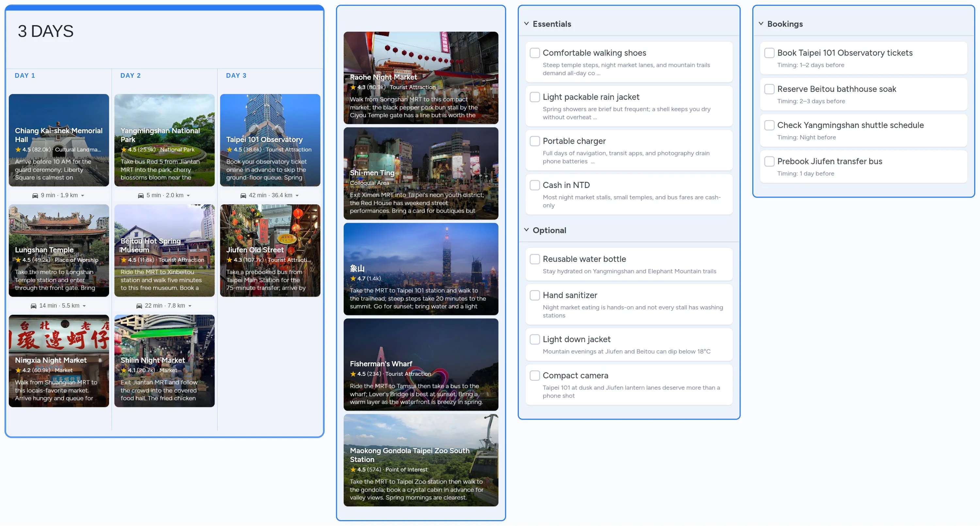
Task: Check Comfortable walking shoes
Action: [x=535, y=53]
